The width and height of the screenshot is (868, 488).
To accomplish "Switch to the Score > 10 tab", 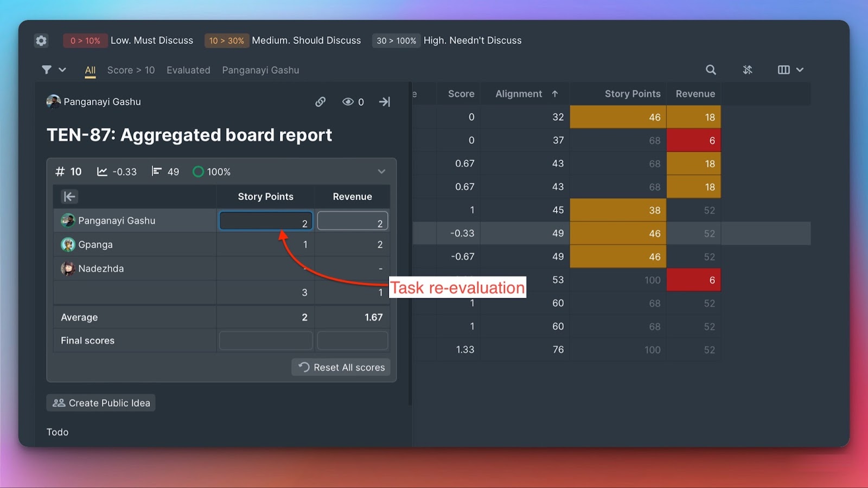I will (x=131, y=70).
